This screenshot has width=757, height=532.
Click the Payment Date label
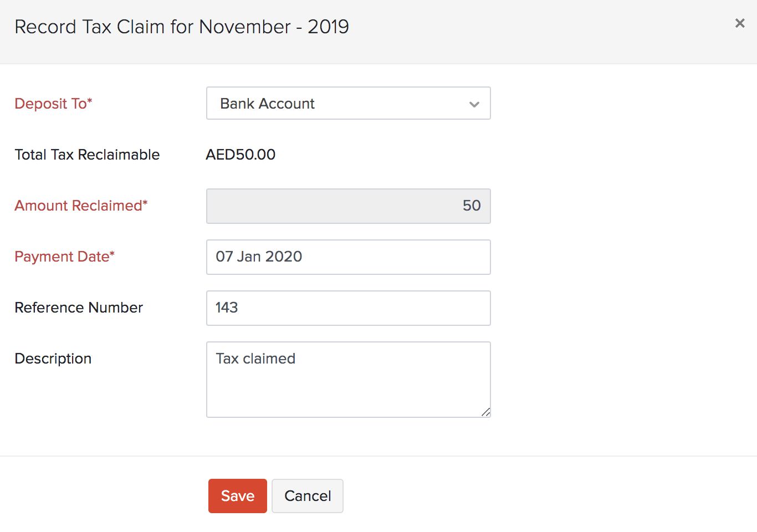[x=64, y=256]
